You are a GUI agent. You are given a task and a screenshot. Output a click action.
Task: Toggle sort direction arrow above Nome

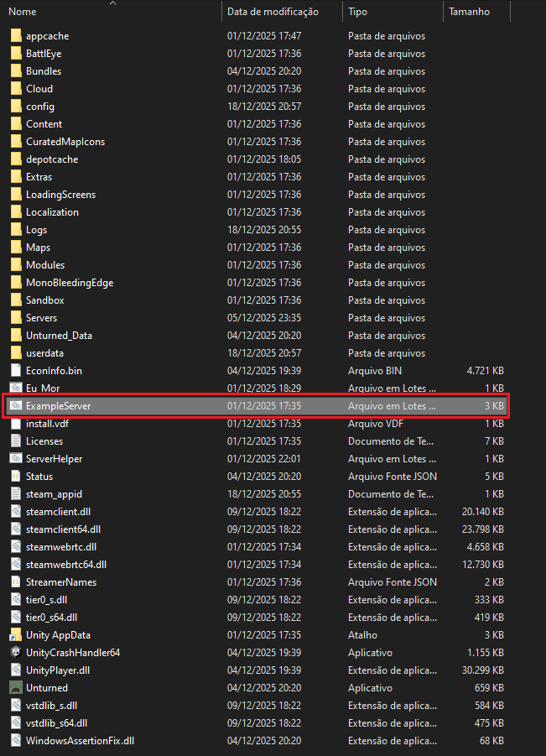tap(112, 3)
